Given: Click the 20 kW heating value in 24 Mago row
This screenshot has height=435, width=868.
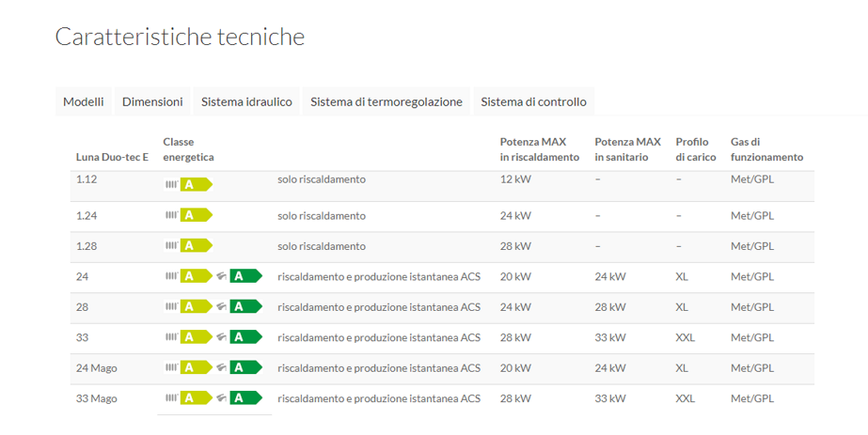Looking at the screenshot, I should pyautogui.click(x=515, y=367).
